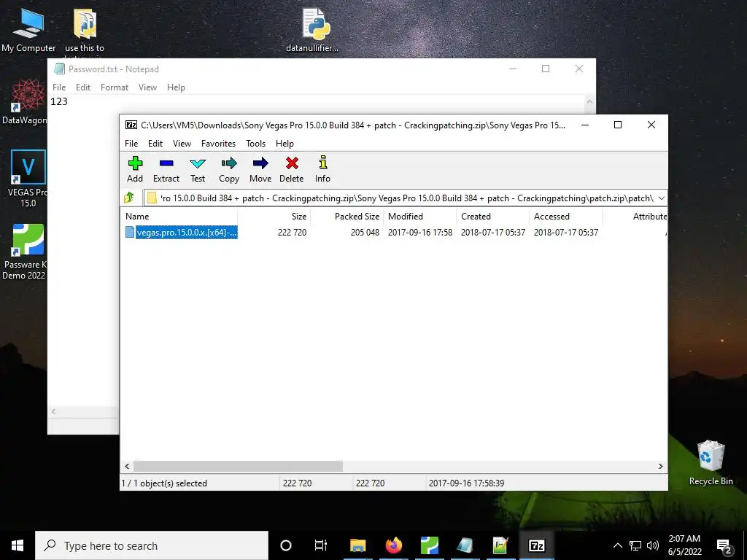
Task: Sort by Created column header
Action: (x=493, y=216)
